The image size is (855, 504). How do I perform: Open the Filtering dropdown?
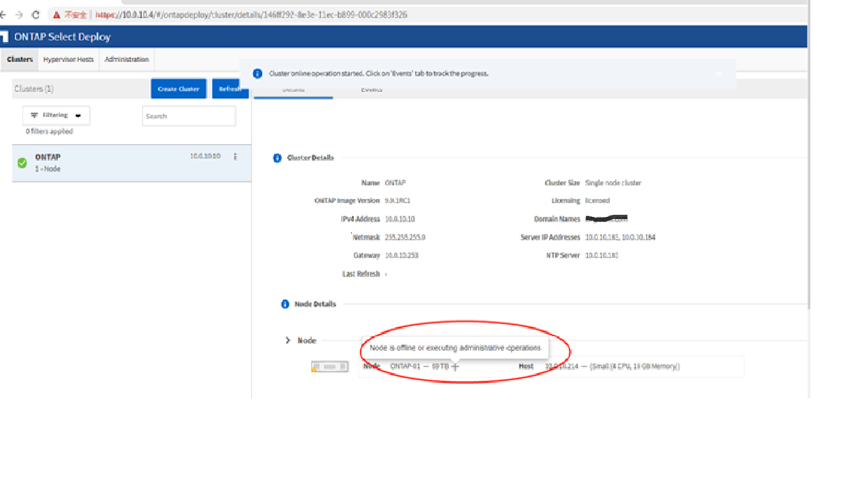(x=56, y=115)
